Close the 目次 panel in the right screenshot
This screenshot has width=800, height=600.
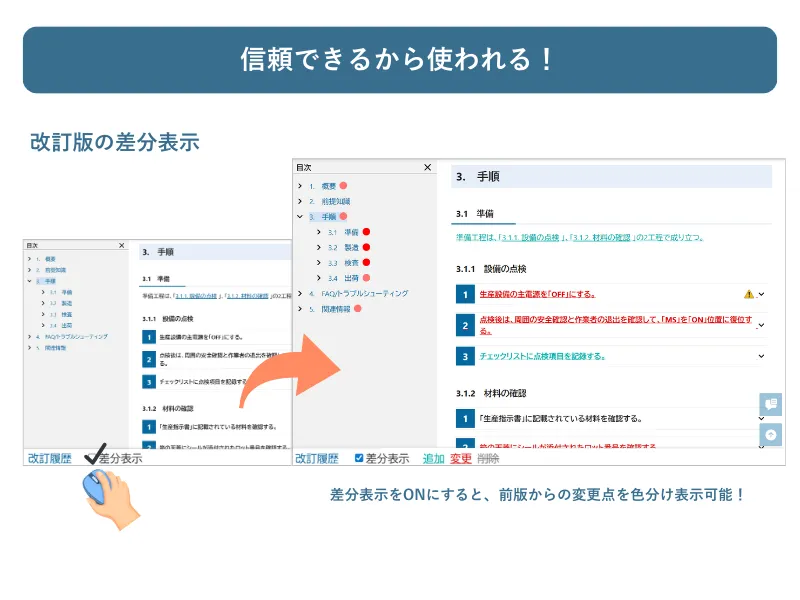point(427,168)
